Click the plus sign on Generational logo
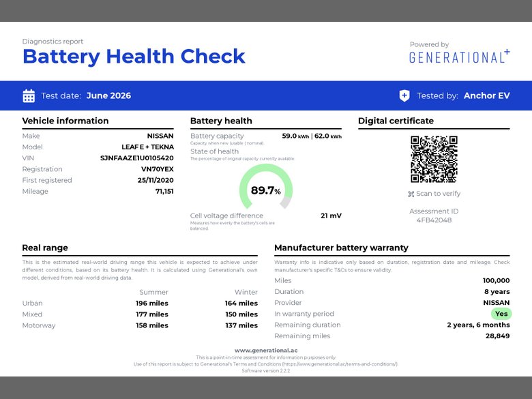This screenshot has width=532, height=399. [x=507, y=52]
